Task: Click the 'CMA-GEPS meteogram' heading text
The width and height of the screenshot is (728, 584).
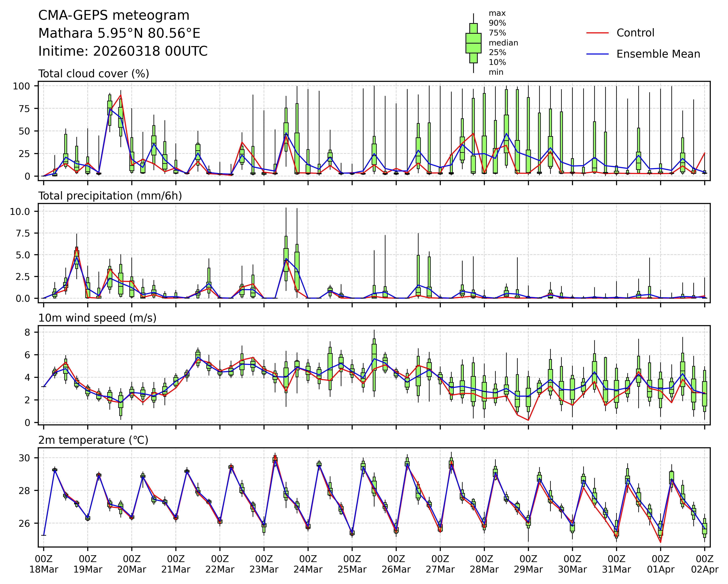Action: click(x=114, y=16)
